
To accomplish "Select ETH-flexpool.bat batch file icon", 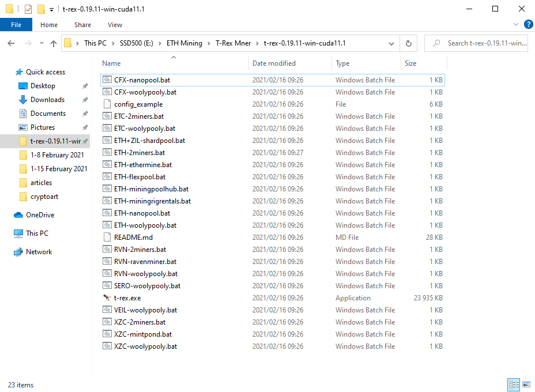I will point(107,177).
